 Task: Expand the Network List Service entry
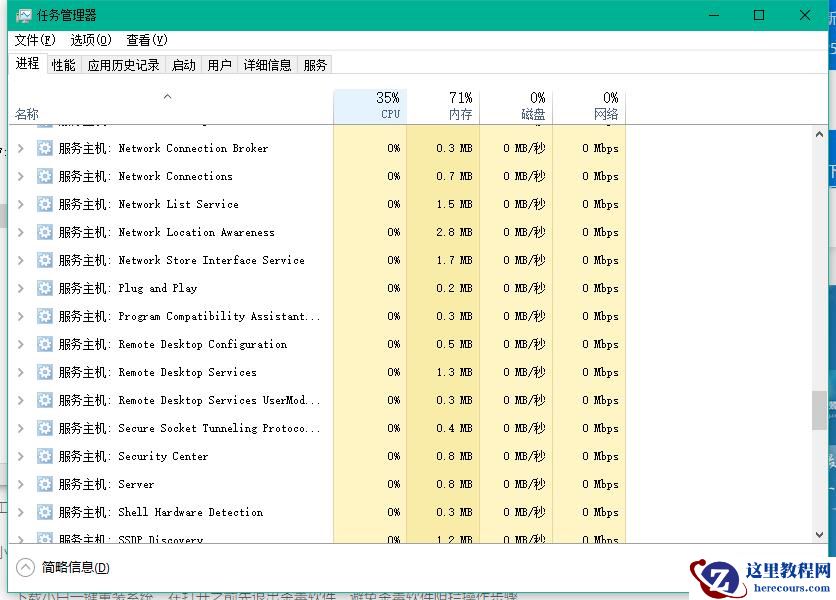[20, 204]
